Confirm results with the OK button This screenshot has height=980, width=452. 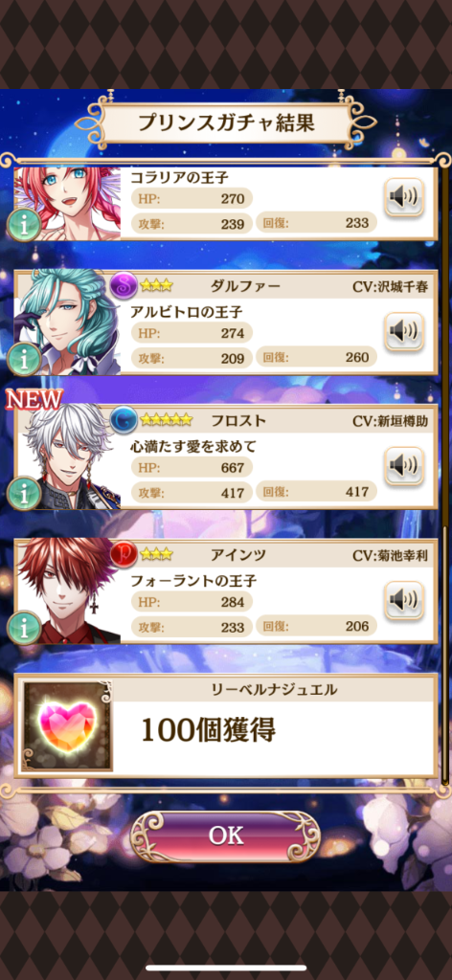coord(226,836)
